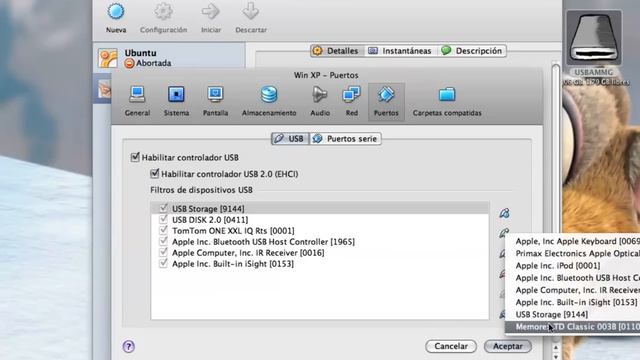
Task: Switch to the Descripción tab
Action: click(x=472, y=51)
